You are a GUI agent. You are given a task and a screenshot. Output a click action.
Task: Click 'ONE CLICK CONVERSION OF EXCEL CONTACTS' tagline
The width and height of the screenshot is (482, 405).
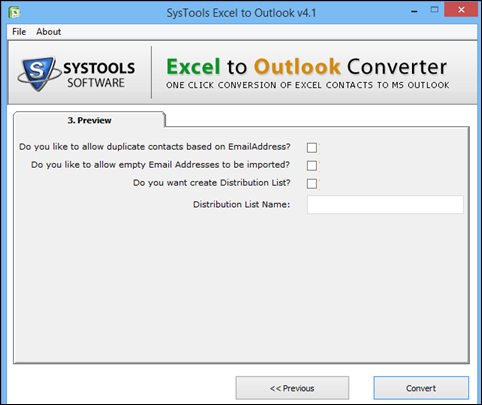click(307, 85)
